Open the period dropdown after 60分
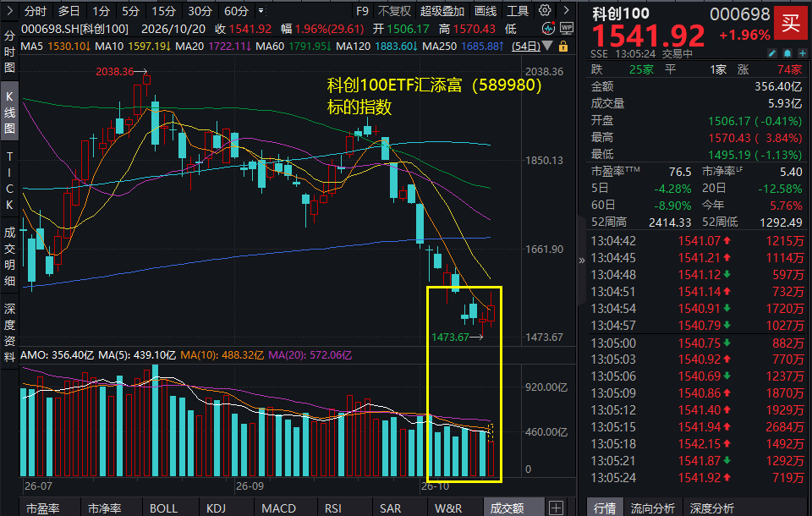 261,10
